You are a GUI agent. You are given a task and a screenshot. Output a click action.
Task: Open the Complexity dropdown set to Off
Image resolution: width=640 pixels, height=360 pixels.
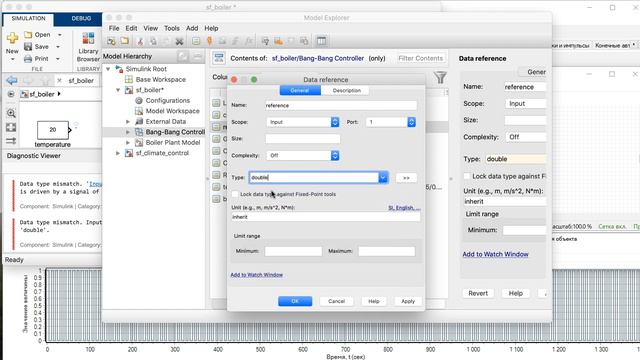pos(302,156)
